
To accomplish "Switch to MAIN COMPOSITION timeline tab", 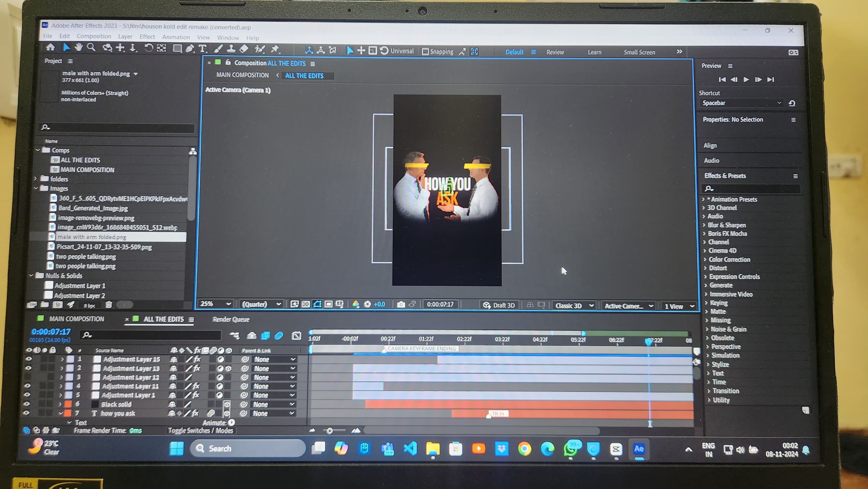I will [76, 319].
